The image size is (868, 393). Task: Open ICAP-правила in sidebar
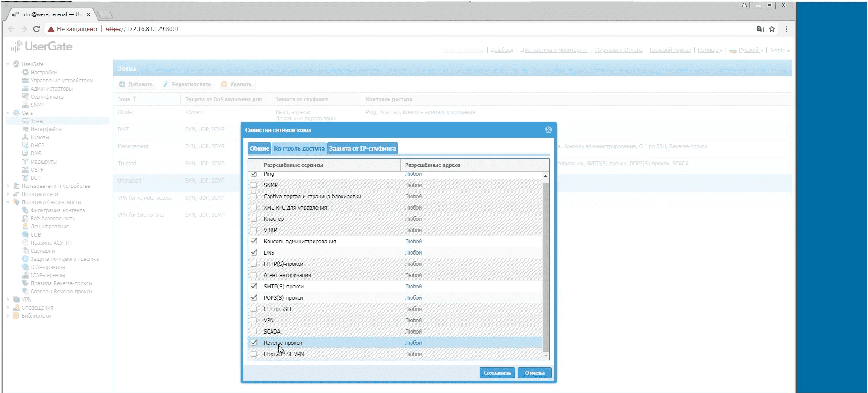click(x=47, y=267)
